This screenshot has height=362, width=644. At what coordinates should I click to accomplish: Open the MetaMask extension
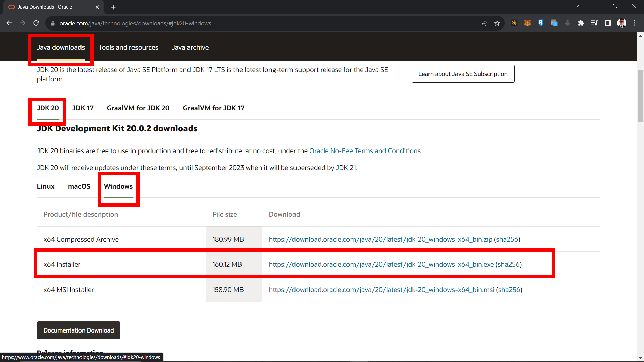(527, 23)
